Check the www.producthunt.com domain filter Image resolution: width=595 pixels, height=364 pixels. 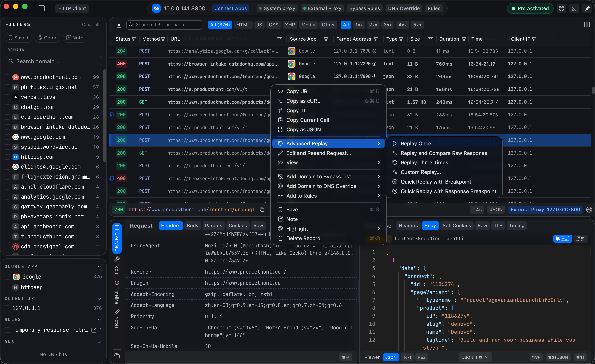pyautogui.click(x=8, y=77)
